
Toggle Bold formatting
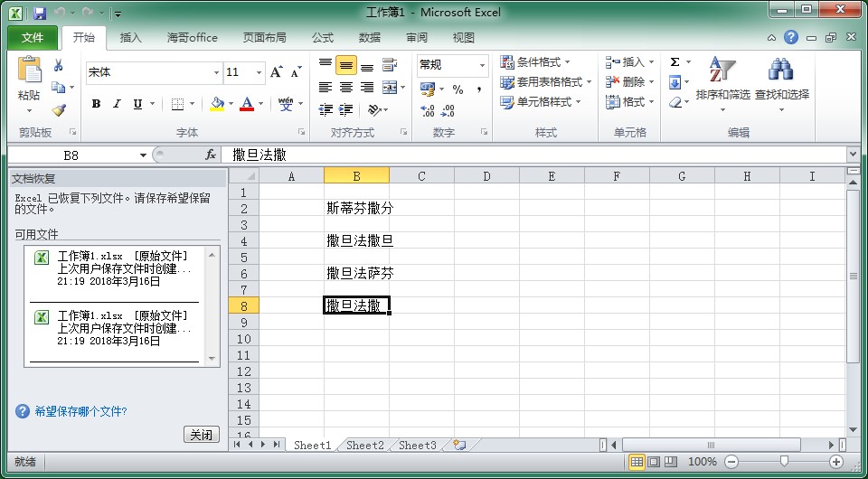pos(97,104)
